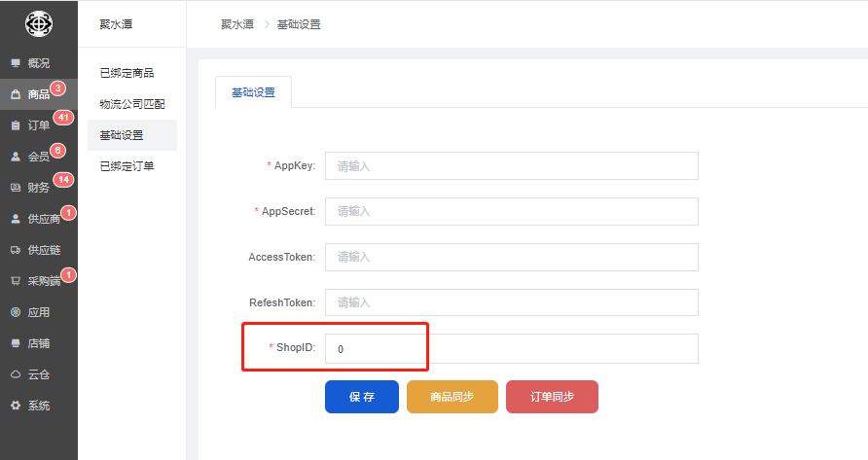Image resolution: width=868 pixels, height=460 pixels.
Task: Click the AppSecret field label
Action: pyautogui.click(x=288, y=211)
